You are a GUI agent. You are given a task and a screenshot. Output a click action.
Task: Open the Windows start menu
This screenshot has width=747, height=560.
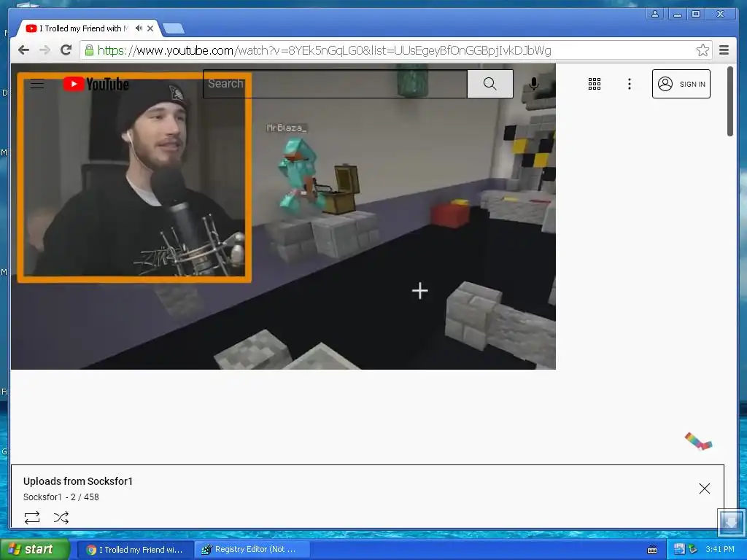coord(34,550)
